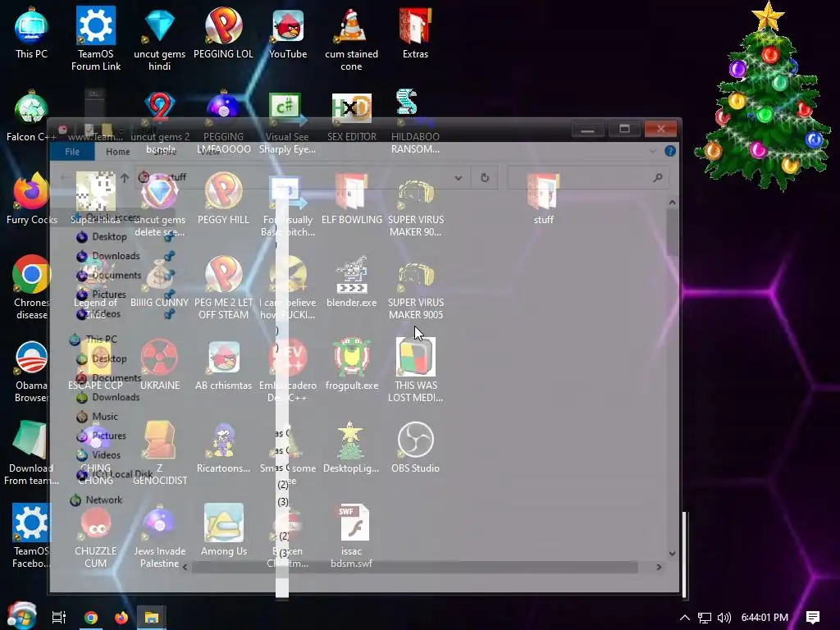Open Chrome from the taskbar
The height and width of the screenshot is (630, 840).
90,618
